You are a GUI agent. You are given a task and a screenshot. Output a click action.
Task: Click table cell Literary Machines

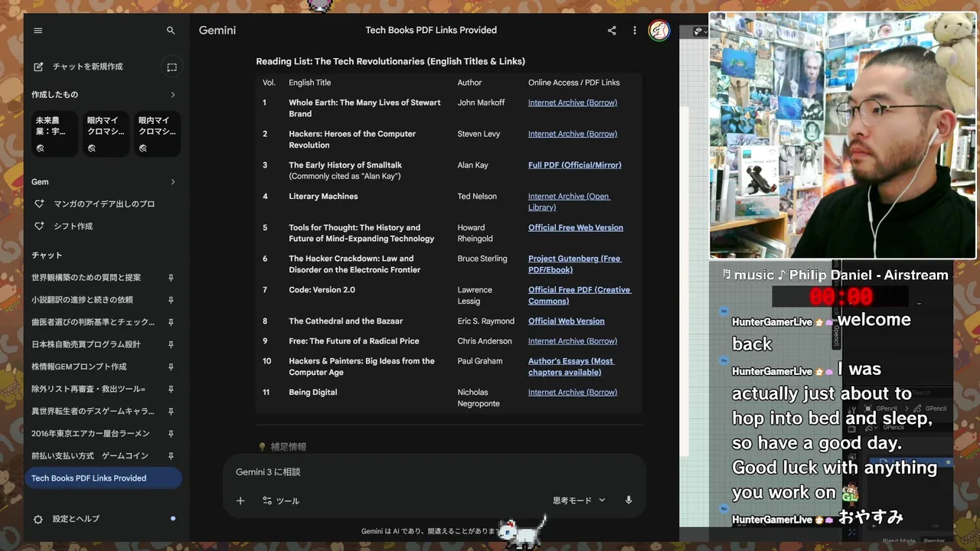pyautogui.click(x=323, y=197)
